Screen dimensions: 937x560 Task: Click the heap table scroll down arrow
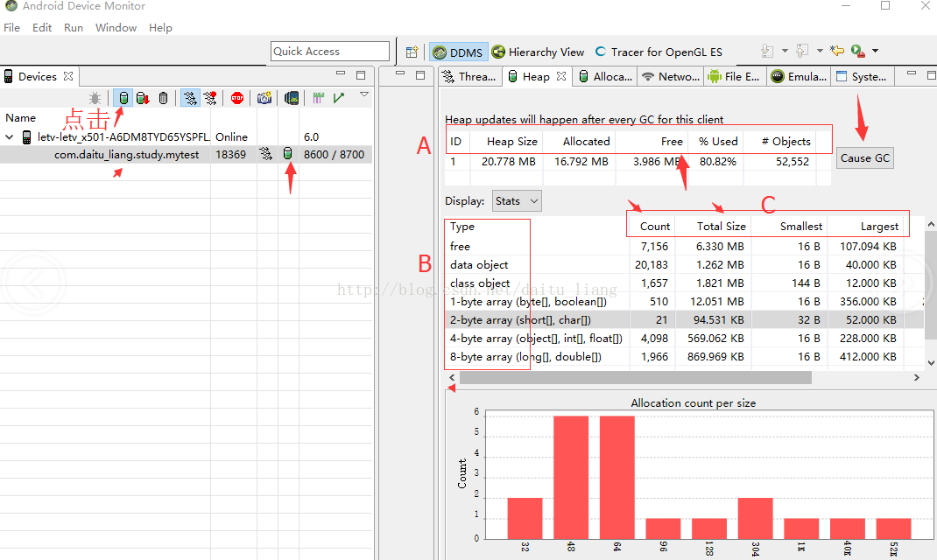coord(931,362)
